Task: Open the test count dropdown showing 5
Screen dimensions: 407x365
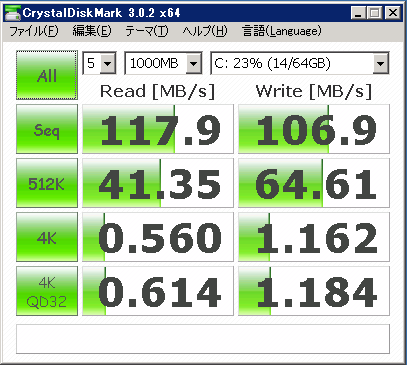Action: (x=99, y=63)
